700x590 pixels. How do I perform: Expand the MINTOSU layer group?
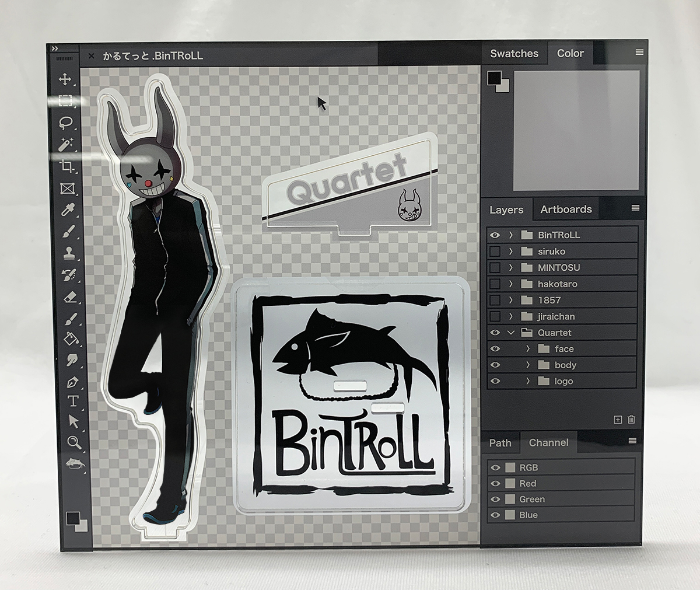(x=510, y=267)
